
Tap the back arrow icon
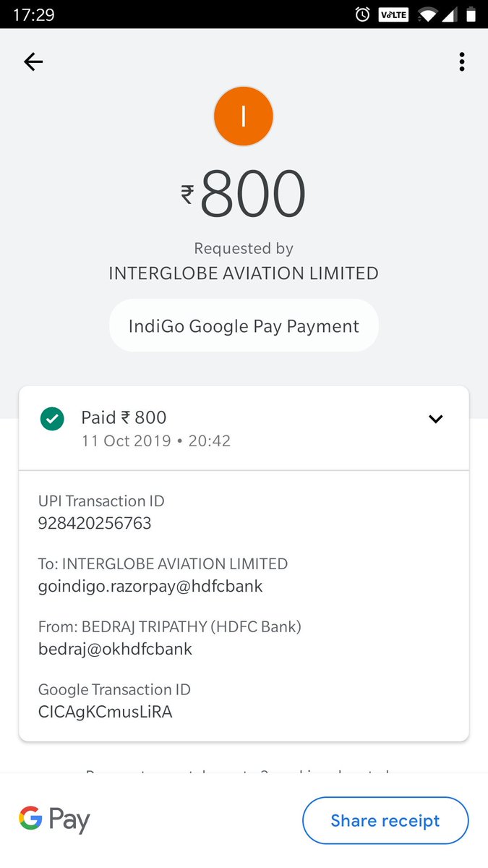point(33,62)
